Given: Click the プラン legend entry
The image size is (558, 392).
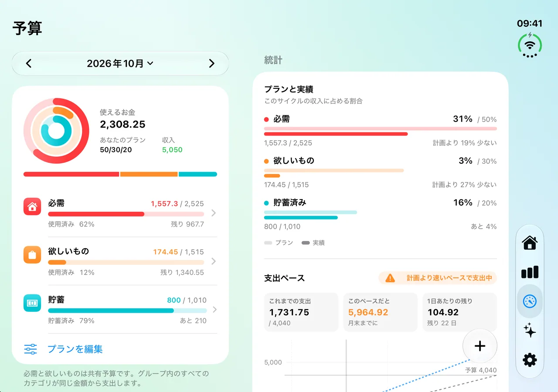Looking at the screenshot, I should (279, 243).
